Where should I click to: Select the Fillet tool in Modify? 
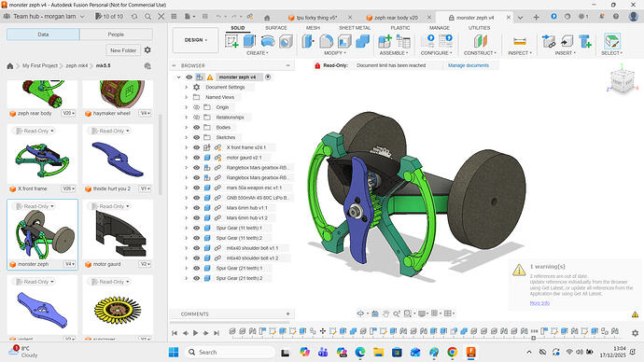click(326, 41)
